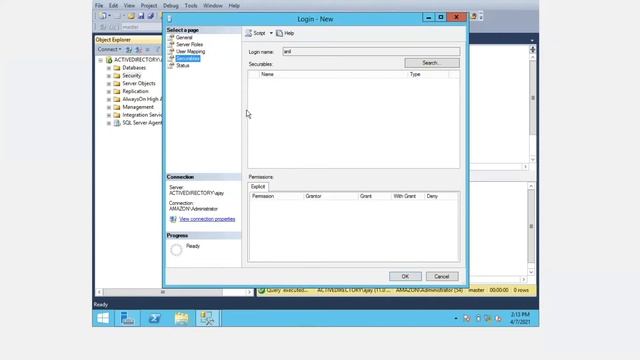This screenshot has height=360, width=640.
Task: Switch to the General page
Action: tap(184, 37)
